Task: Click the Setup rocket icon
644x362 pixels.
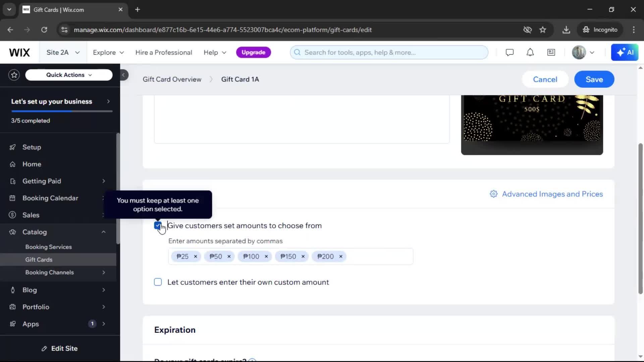Action: click(x=12, y=147)
